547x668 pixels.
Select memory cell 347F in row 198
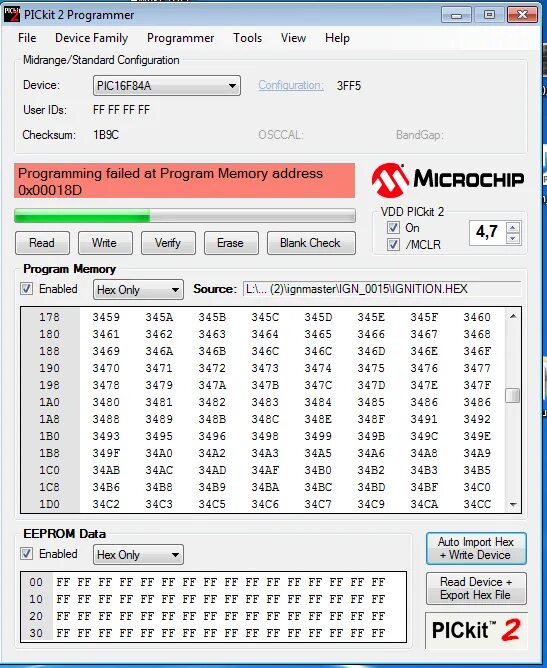click(477, 386)
